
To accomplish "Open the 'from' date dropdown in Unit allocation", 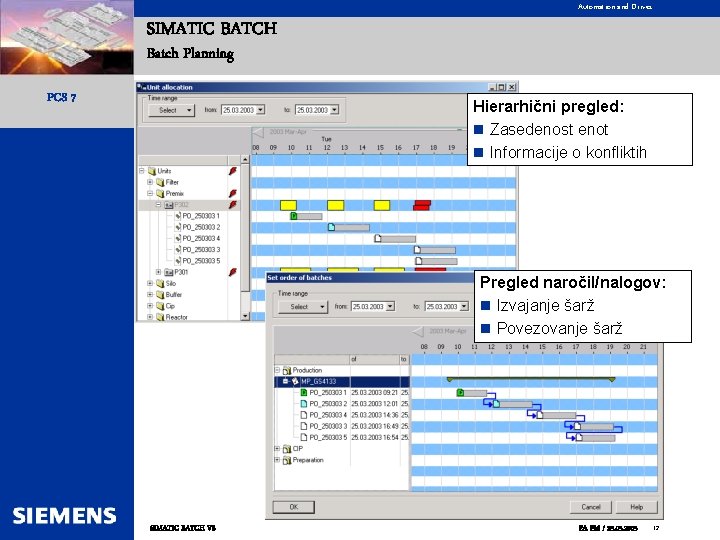I will tap(261, 110).
